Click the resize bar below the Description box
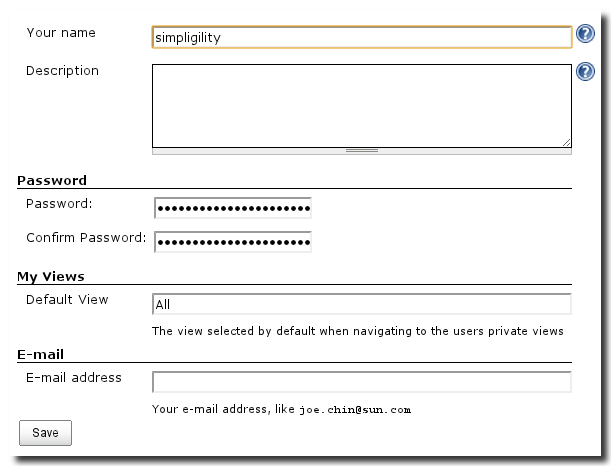 point(361,151)
